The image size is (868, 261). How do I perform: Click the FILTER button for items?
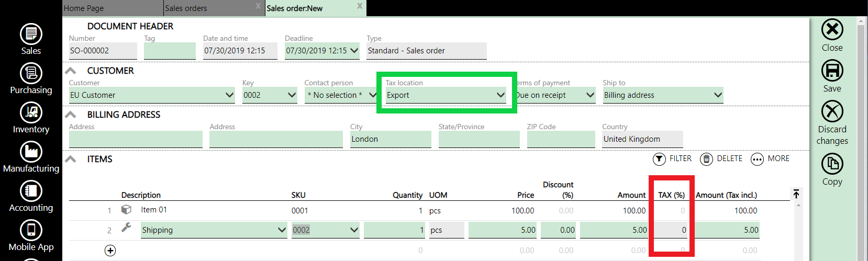tap(673, 158)
